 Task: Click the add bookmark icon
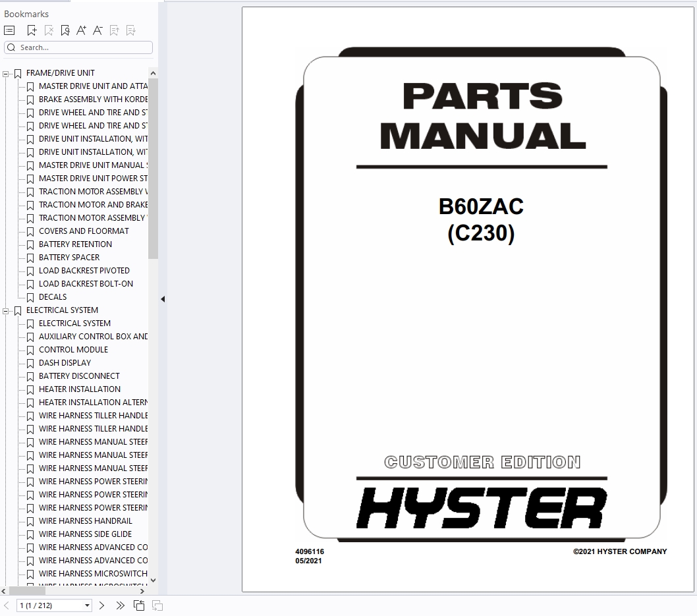coord(32,30)
